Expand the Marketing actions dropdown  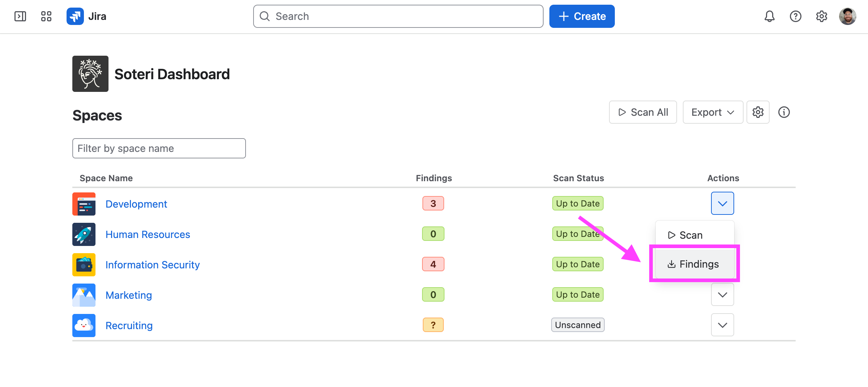coord(723,294)
